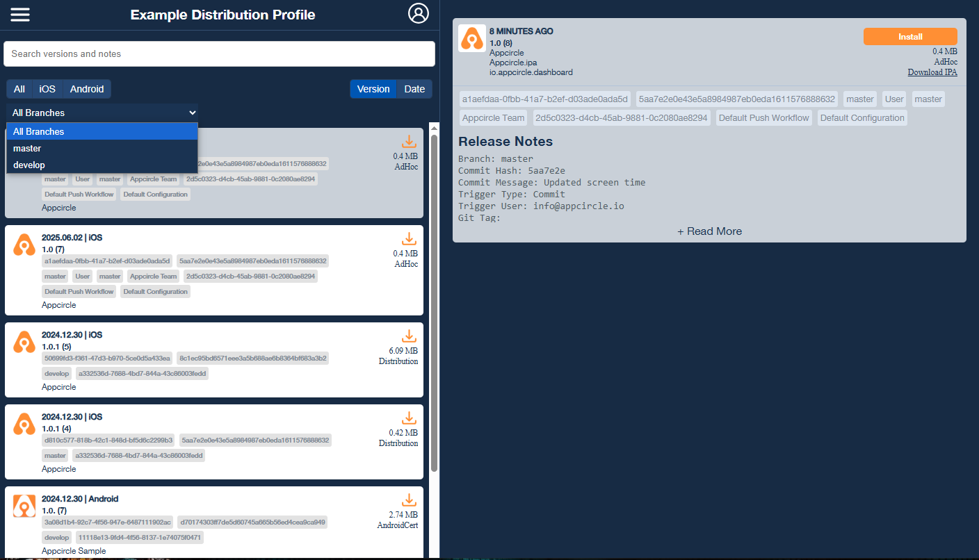Viewport: 979px width, 560px height.
Task: Choose develop from branch list
Action: [29, 165]
